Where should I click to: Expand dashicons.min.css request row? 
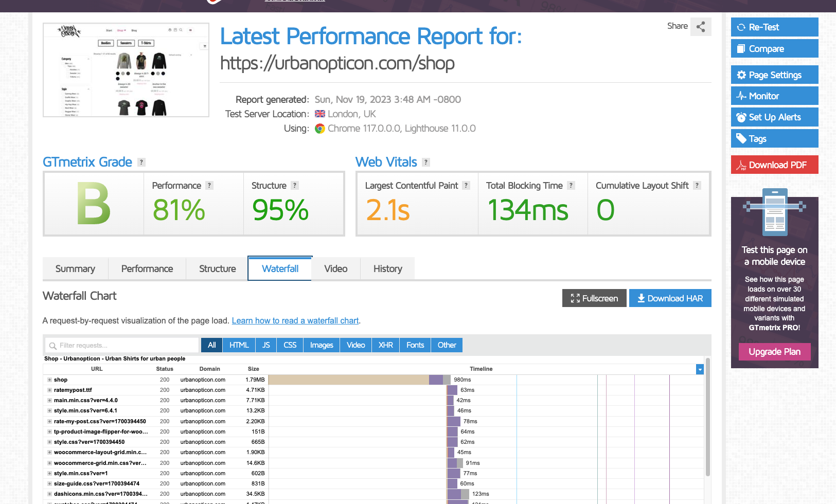click(x=49, y=494)
